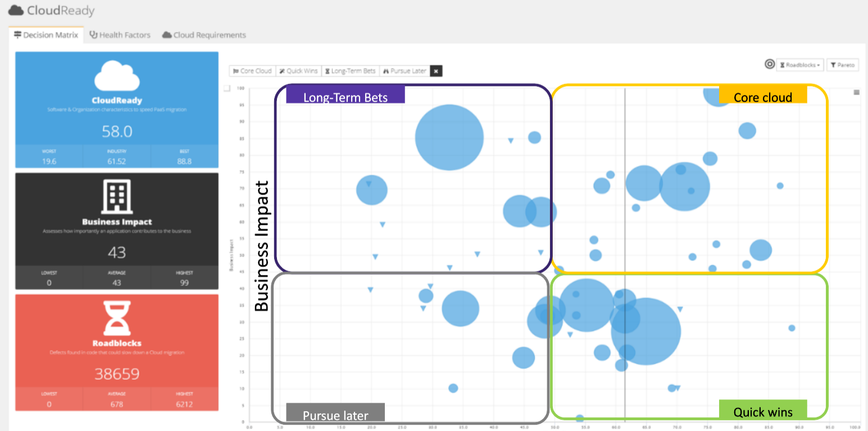868x431 pixels.
Task: Click the triangle marker near CloudReady 43, impact 84
Action: [511, 140]
